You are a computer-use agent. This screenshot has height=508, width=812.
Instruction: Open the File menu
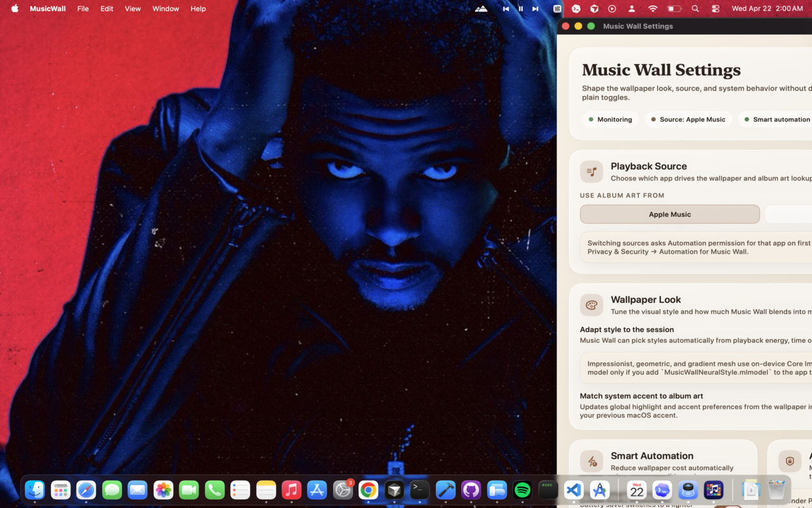[x=82, y=8]
